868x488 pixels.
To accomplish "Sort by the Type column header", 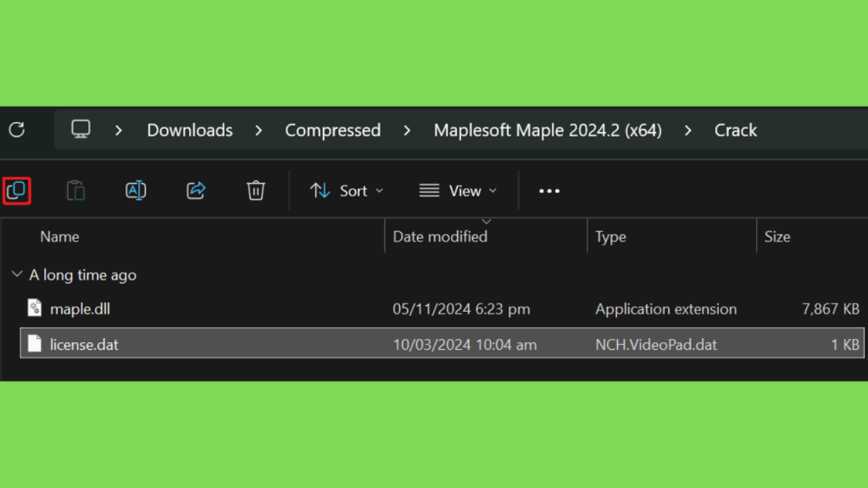I will pyautogui.click(x=610, y=237).
